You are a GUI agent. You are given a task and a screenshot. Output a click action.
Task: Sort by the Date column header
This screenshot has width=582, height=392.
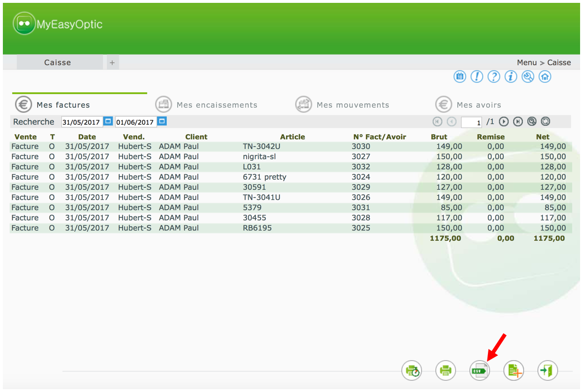coord(87,137)
